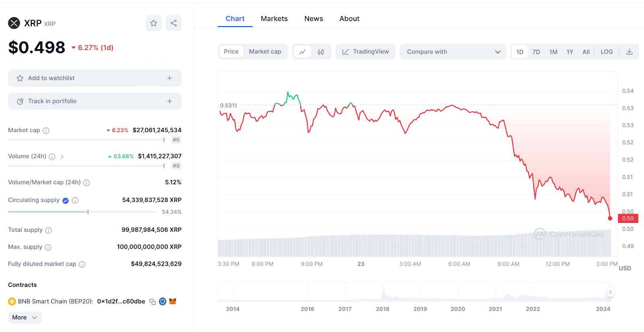Open the About tab
This screenshot has height=332, width=644.
[x=349, y=19]
